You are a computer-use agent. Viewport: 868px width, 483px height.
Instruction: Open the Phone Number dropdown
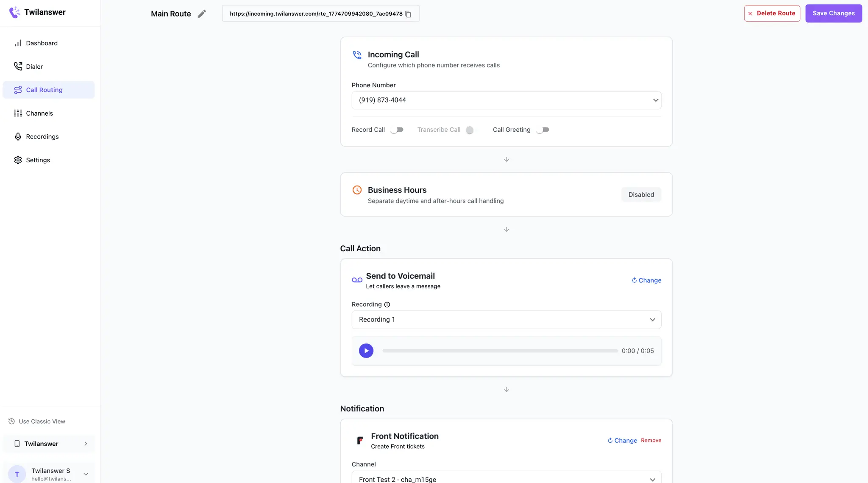pos(506,100)
